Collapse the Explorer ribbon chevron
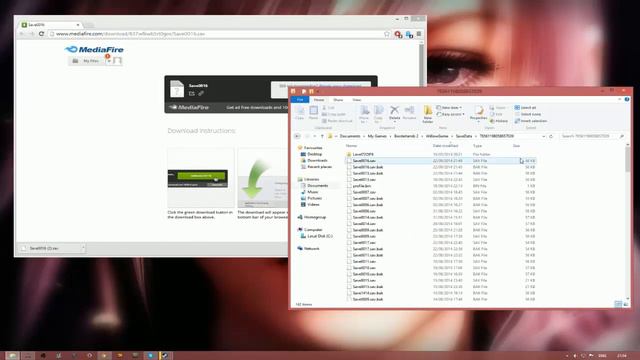640x360 pixels. tap(619, 99)
